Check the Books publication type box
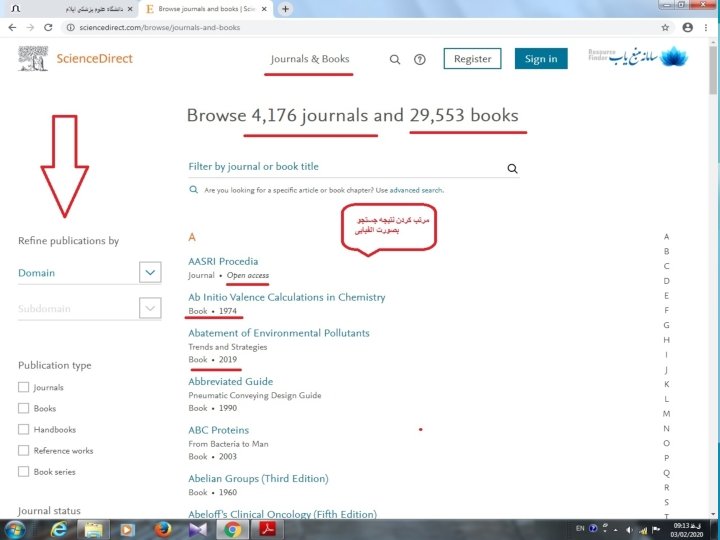 tap(23, 408)
